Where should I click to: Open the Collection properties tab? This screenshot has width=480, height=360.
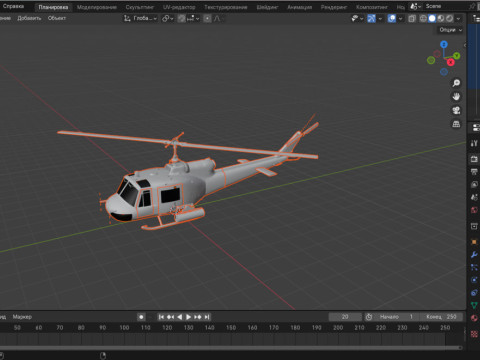pyautogui.click(x=474, y=226)
